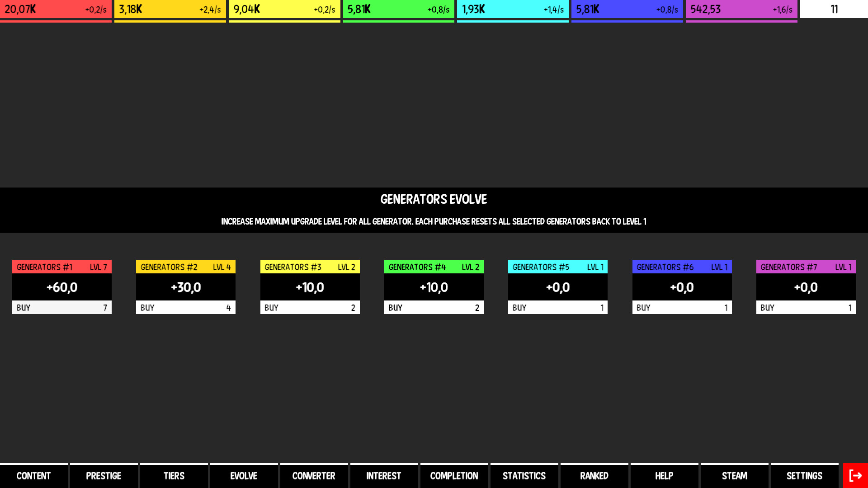Viewport: 868px width, 488px height.
Task: View the Statistics tab
Action: click(524, 475)
